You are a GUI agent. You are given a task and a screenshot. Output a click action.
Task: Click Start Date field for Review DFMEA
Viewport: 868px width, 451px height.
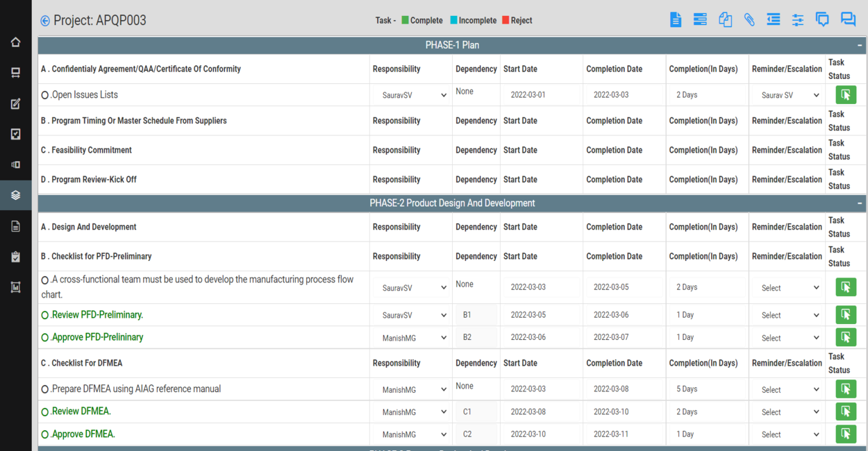pyautogui.click(x=540, y=411)
